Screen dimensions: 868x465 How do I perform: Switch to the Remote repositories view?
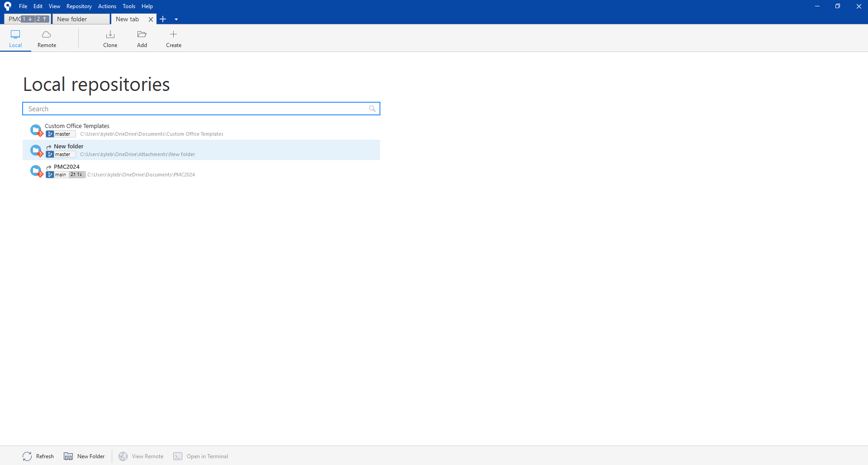[x=47, y=39]
